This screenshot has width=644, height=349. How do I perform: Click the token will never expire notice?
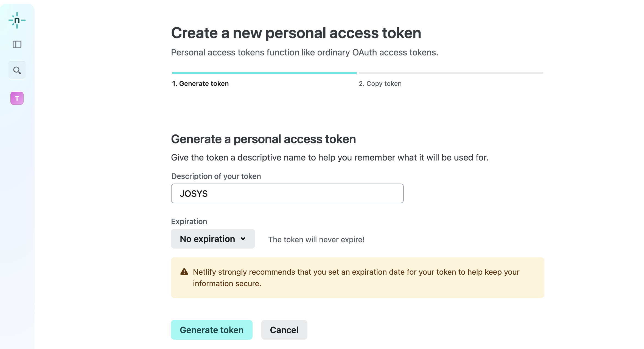point(316,240)
